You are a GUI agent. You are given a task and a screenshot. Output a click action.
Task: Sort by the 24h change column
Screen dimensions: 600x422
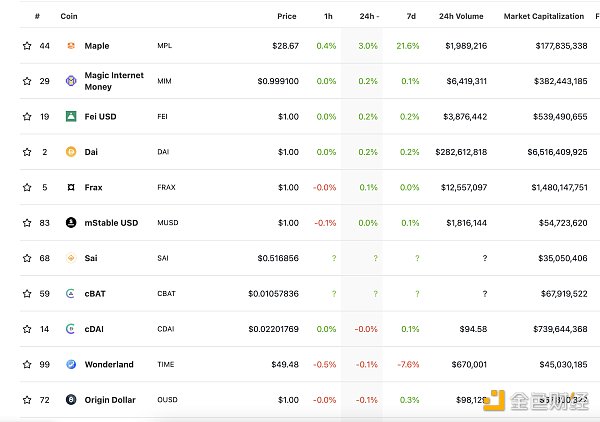tap(367, 16)
